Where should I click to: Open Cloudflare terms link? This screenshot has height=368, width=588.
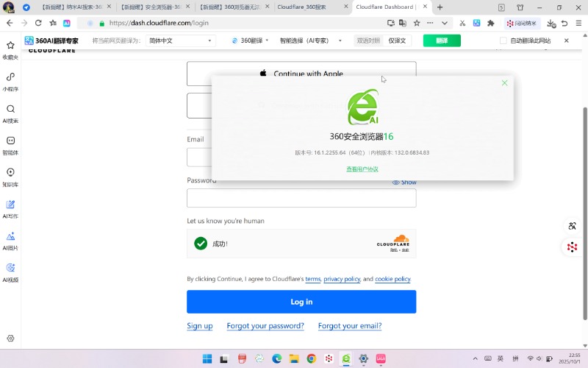coord(313,279)
